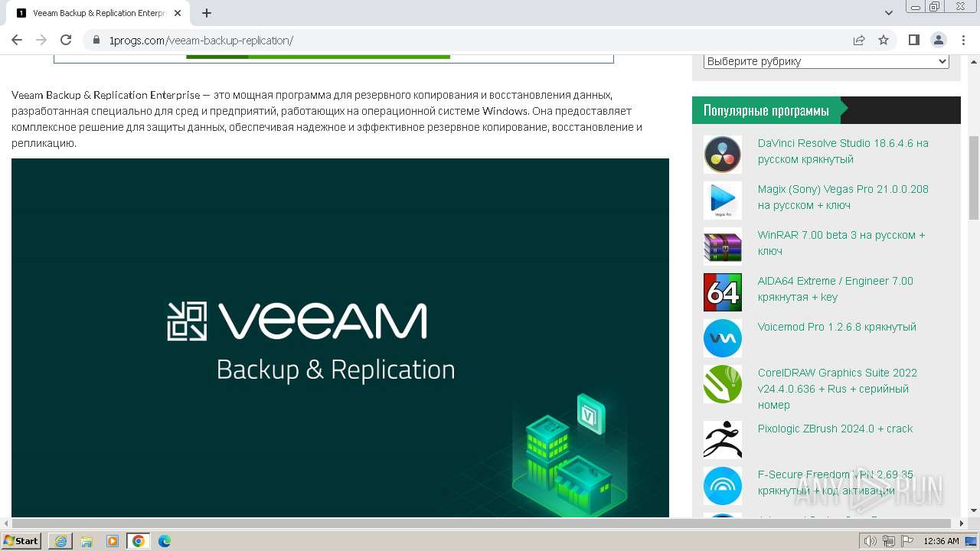The image size is (980, 551).
Task: Open the media player taskbar icon
Action: coord(113,541)
